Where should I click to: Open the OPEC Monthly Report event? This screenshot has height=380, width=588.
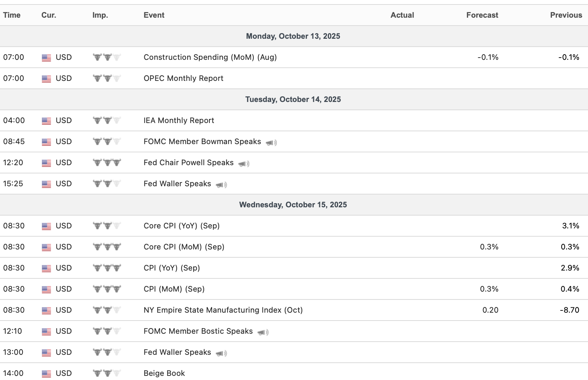tap(183, 78)
